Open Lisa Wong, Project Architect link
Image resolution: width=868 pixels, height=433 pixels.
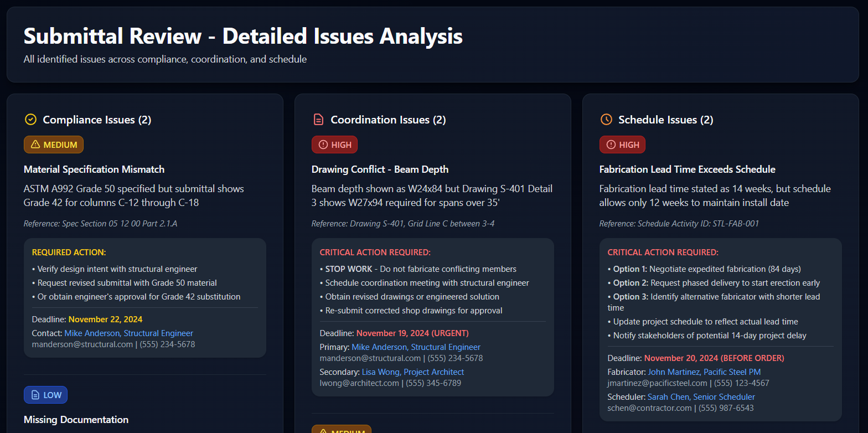click(x=413, y=372)
